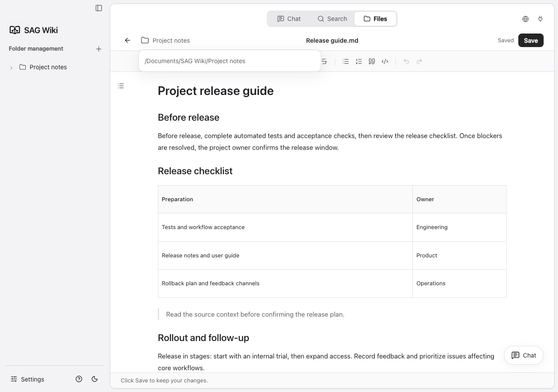
Task: Click the Owner column header
Action: 459,199
